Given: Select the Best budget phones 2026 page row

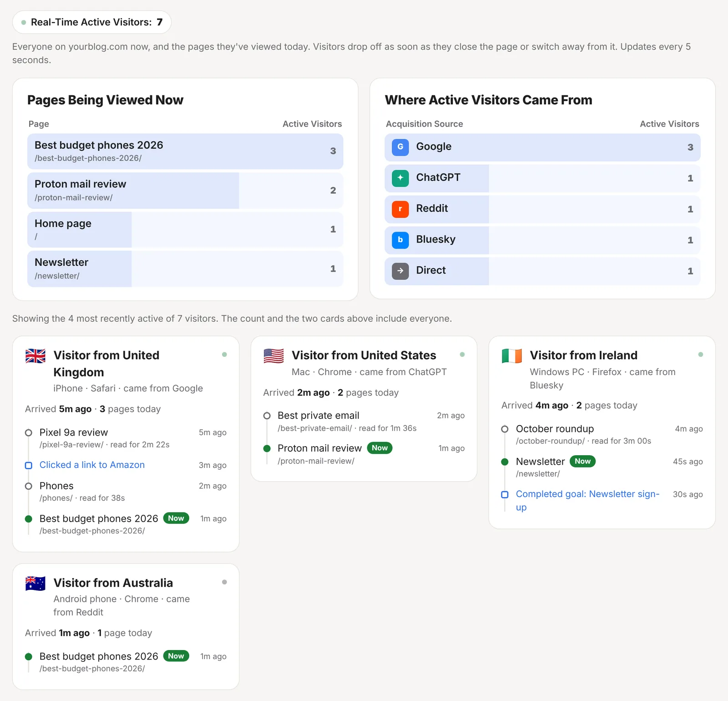Looking at the screenshot, I should (185, 151).
